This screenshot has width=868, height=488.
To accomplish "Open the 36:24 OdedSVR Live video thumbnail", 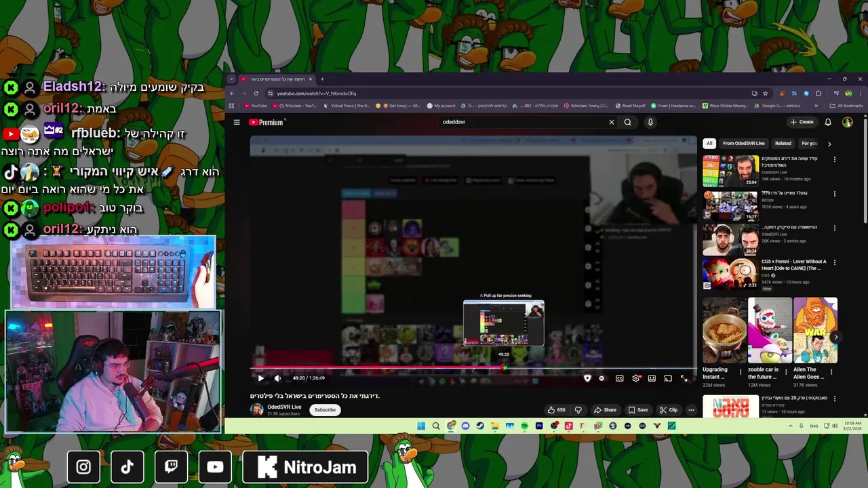I will click(x=730, y=239).
